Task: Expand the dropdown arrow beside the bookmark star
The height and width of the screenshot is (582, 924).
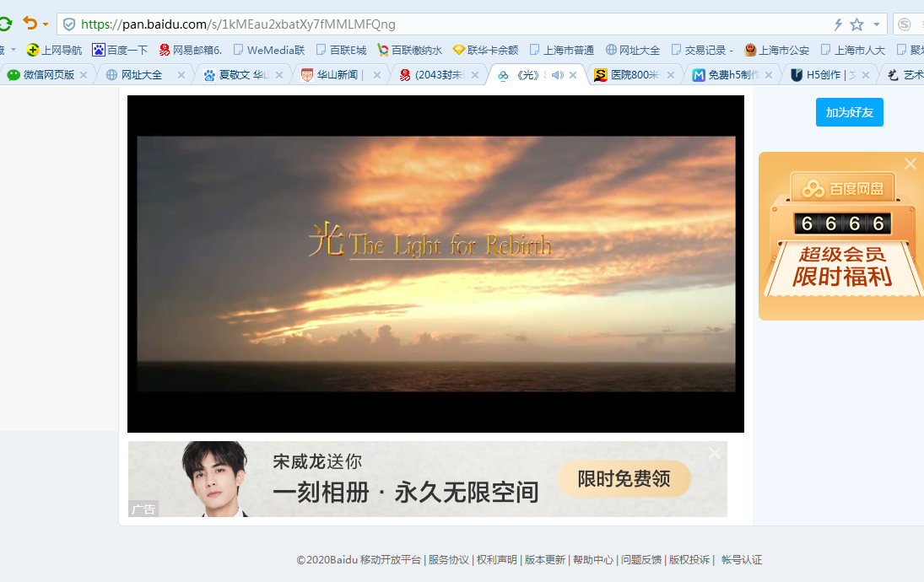Action: click(x=877, y=24)
